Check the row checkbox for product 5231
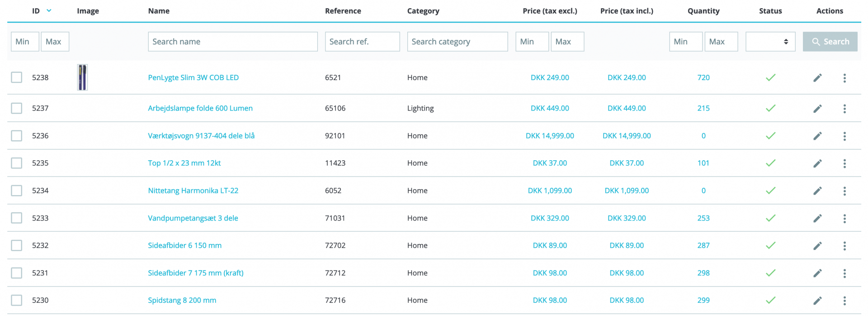The image size is (868, 316). pyautogui.click(x=17, y=273)
